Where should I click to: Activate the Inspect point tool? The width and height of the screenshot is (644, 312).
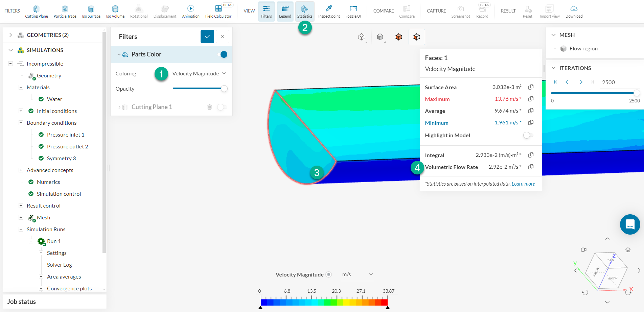[328, 10]
